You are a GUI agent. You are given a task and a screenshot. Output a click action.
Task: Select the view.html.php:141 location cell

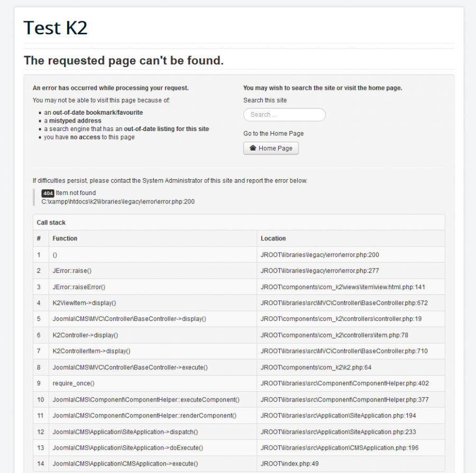[x=343, y=287]
